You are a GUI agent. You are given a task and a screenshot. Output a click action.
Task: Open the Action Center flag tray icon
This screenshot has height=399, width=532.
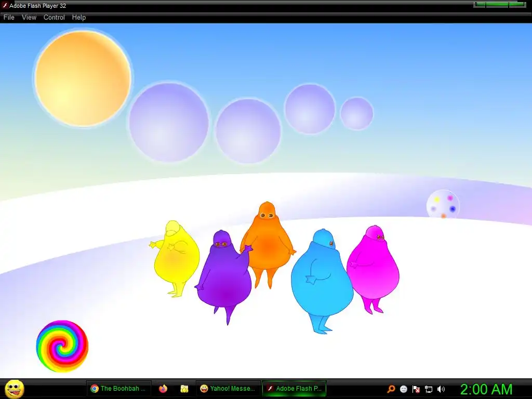pos(416,389)
